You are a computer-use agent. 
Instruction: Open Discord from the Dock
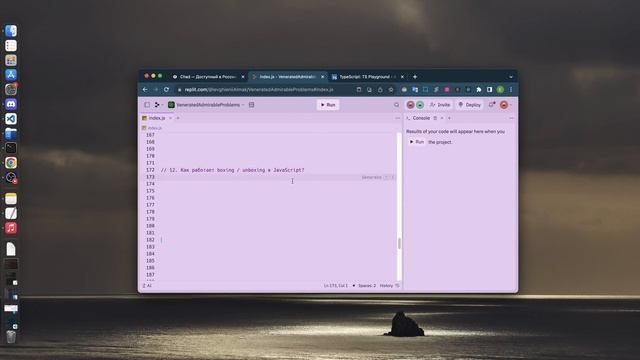(x=11, y=104)
